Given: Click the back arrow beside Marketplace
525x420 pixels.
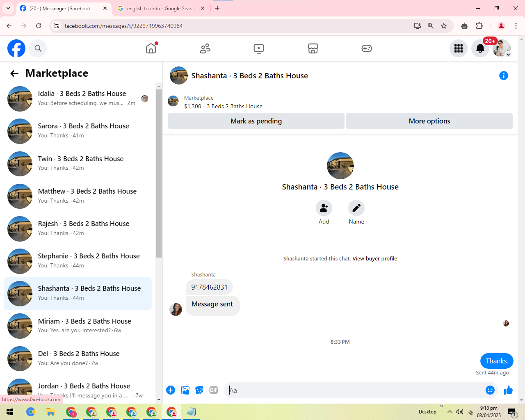Looking at the screenshot, I should click(x=14, y=73).
